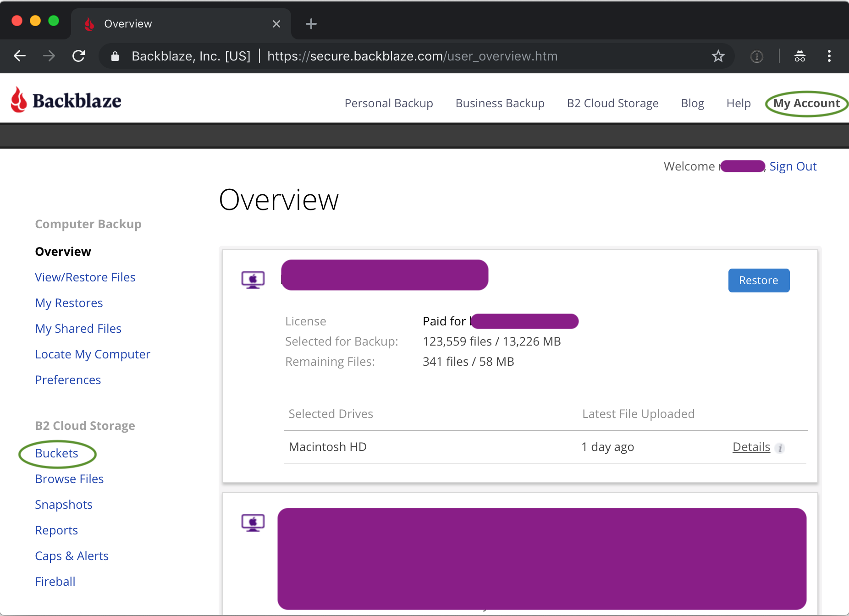Viewport: 849px width, 616px height.
Task: Click the lock icon in the address bar
Action: pyautogui.click(x=115, y=56)
